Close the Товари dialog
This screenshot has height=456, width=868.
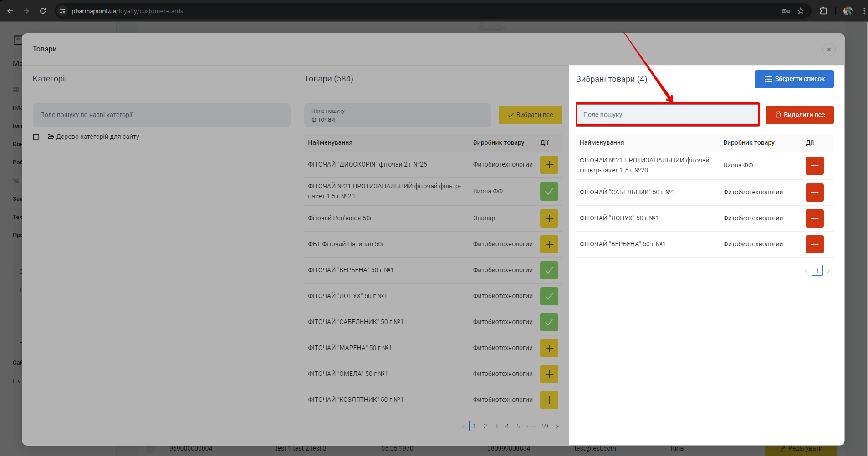(829, 49)
